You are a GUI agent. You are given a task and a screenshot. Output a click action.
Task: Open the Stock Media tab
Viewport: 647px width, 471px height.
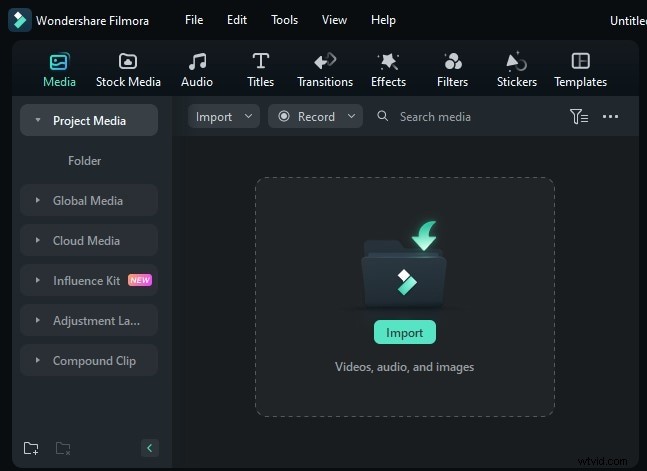click(x=128, y=70)
